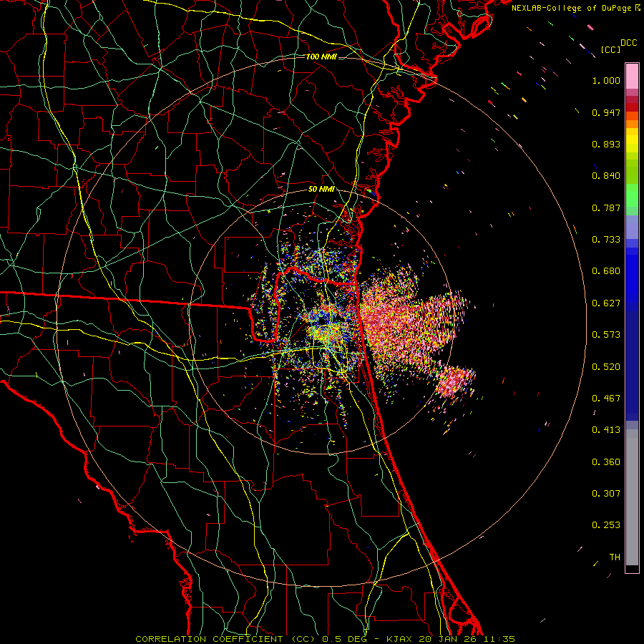This screenshot has height=644, width=644.
Task: Click the 0.573 legend value
Action: tap(606, 335)
